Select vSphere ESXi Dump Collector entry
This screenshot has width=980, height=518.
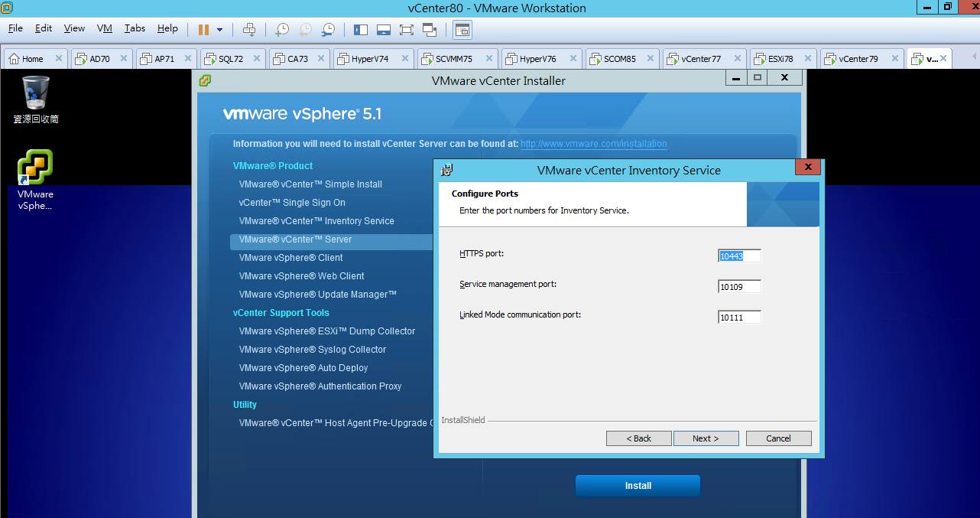pyautogui.click(x=326, y=331)
